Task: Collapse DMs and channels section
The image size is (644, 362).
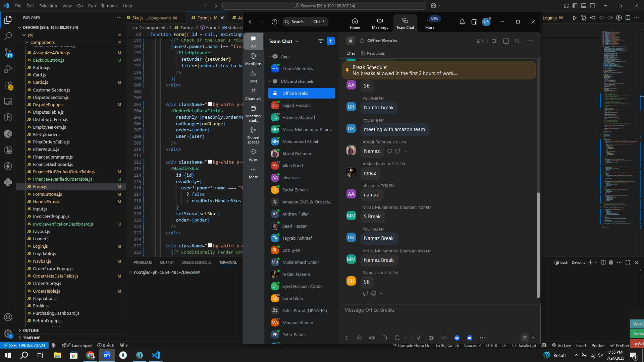Action: (270, 81)
